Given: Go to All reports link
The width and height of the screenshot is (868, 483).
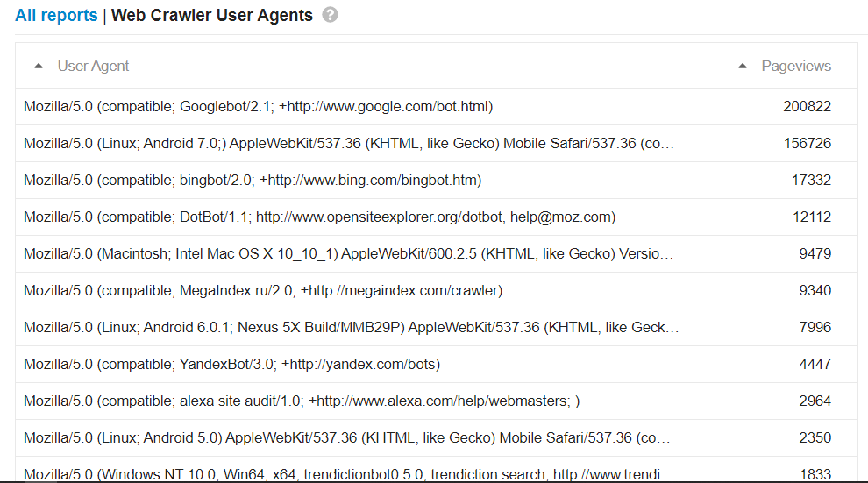Looking at the screenshot, I should [x=56, y=15].
